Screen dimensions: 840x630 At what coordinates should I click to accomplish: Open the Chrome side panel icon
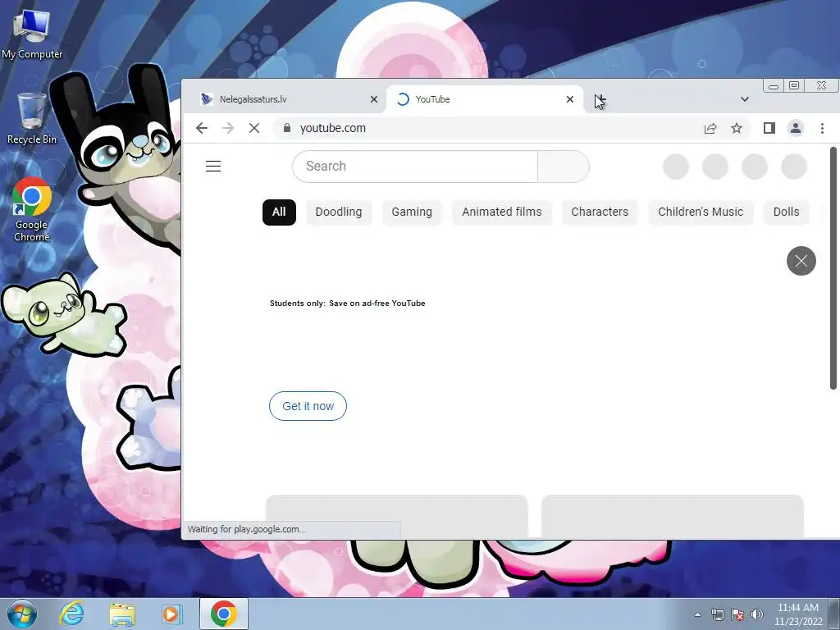tap(769, 128)
